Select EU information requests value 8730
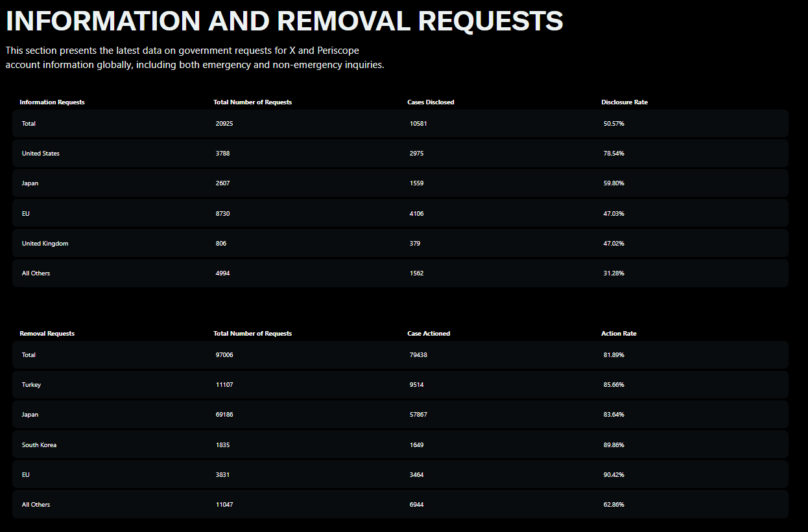The width and height of the screenshot is (808, 532). (x=222, y=213)
